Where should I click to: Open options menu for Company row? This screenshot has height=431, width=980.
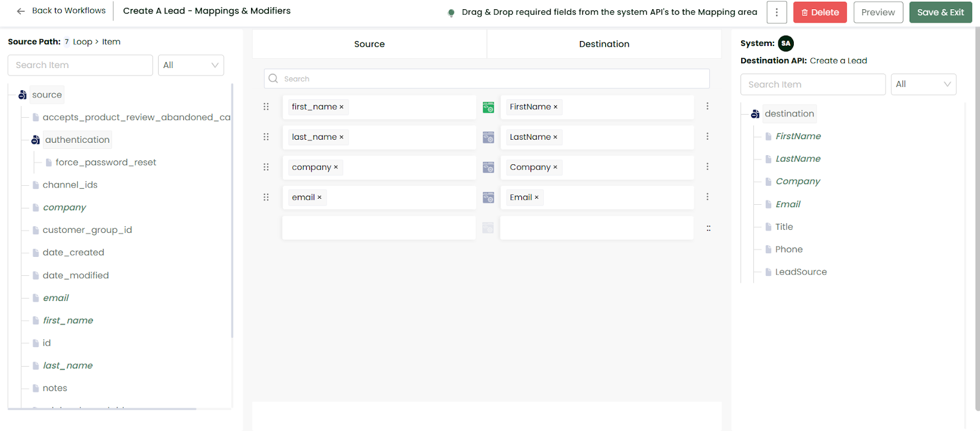707,166
